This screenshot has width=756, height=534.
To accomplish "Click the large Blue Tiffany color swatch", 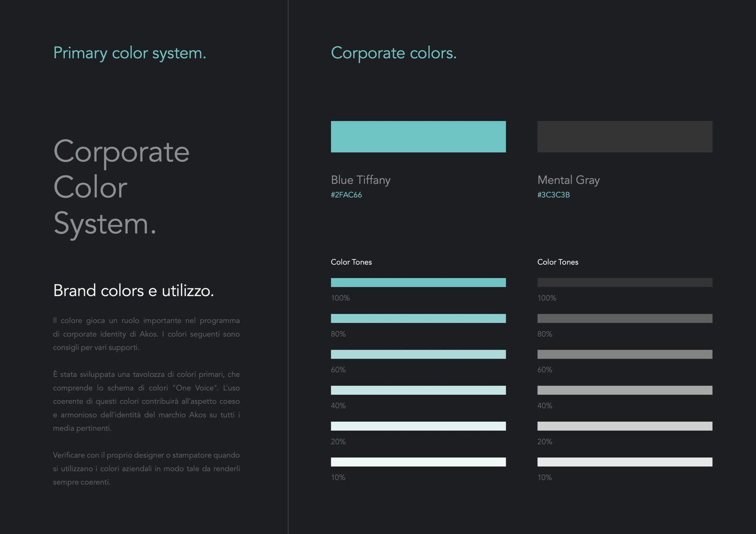I will (x=418, y=136).
